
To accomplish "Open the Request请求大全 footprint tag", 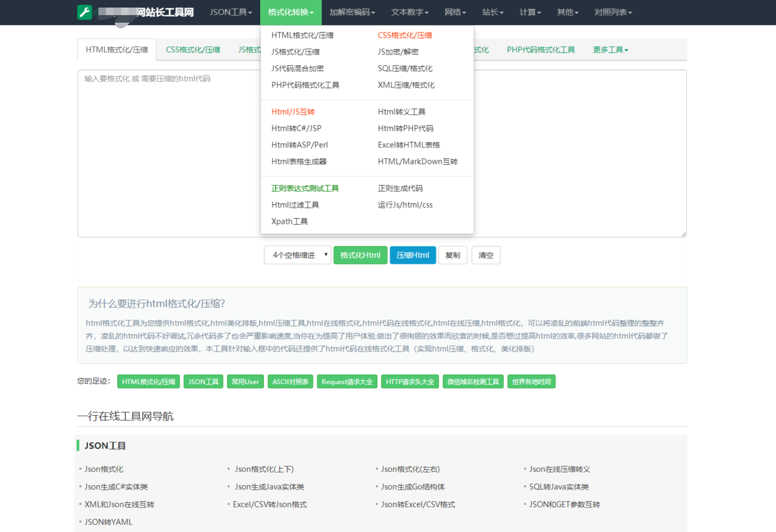I will [347, 381].
